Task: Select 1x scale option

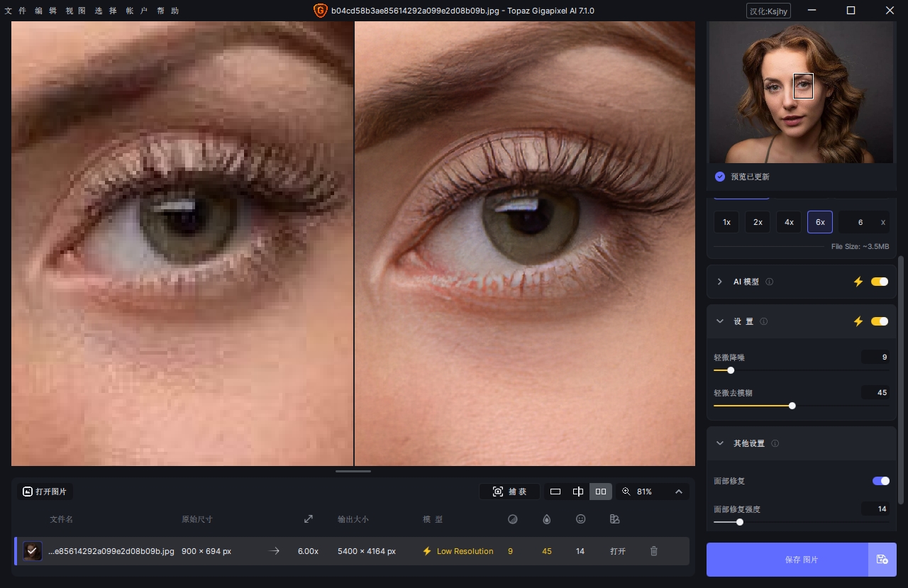Action: (x=726, y=222)
